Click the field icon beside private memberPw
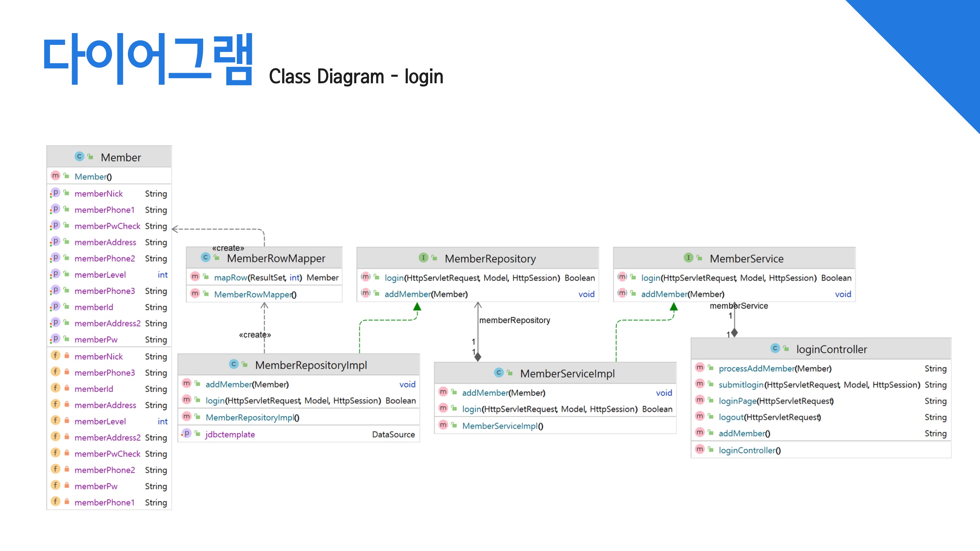Image resolution: width=980 pixels, height=551 pixels. point(55,485)
